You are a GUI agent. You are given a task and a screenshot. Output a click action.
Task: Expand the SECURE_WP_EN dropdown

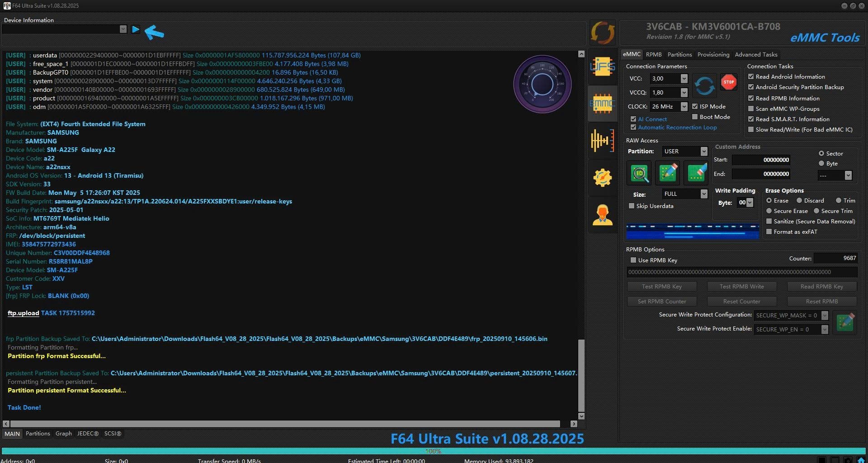tap(825, 330)
